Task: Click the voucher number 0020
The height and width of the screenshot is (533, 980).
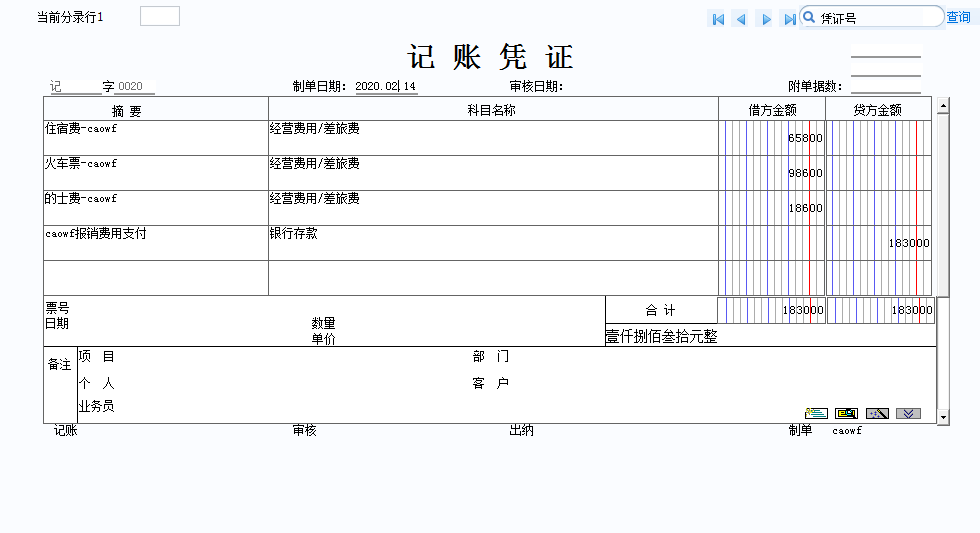Action: click(x=131, y=86)
